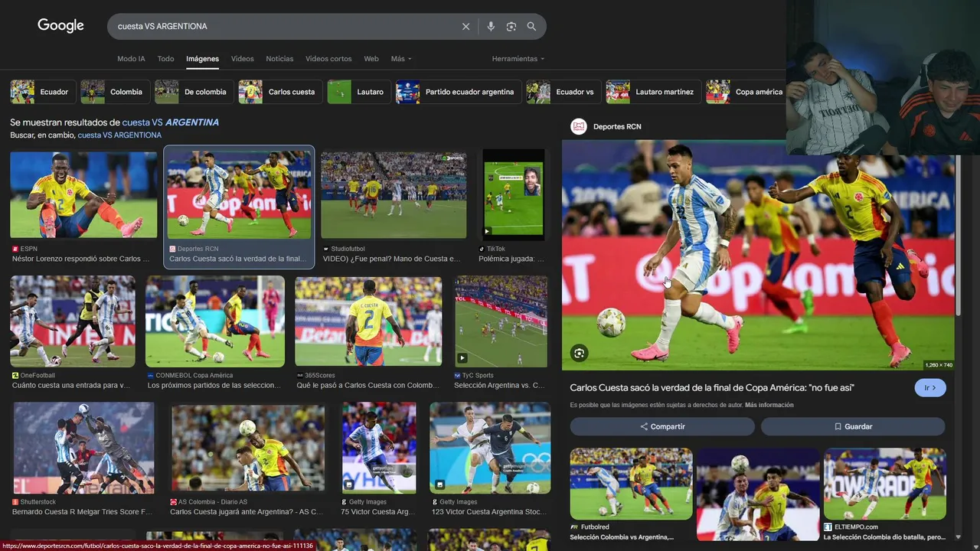
Task: Open the Studiofutbol penalty video thumbnail
Action: coord(394,194)
